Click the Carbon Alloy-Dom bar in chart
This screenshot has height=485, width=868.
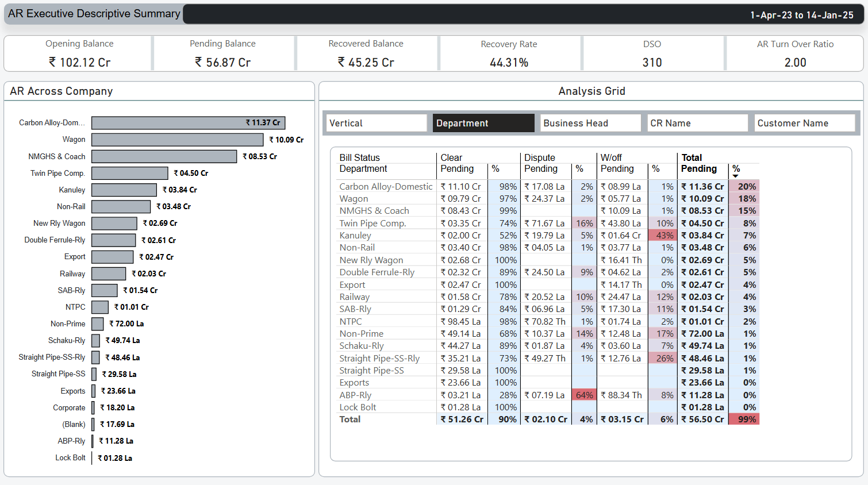coord(189,123)
